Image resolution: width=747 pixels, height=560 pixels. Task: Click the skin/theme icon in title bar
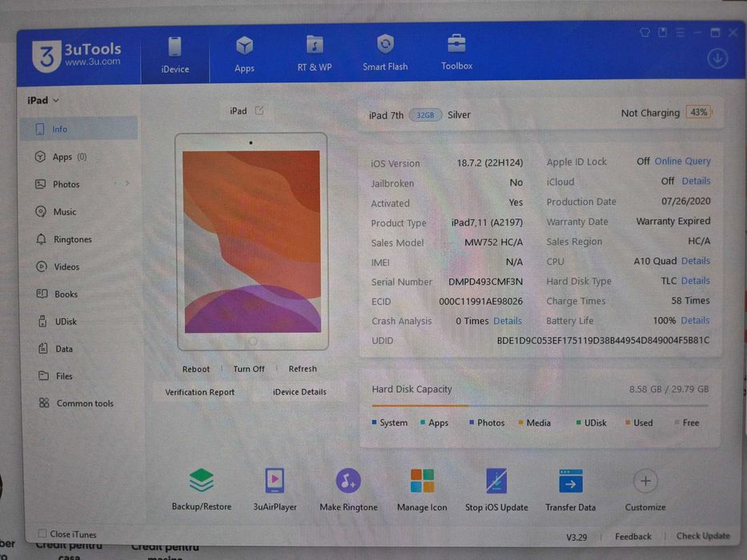[x=645, y=32]
